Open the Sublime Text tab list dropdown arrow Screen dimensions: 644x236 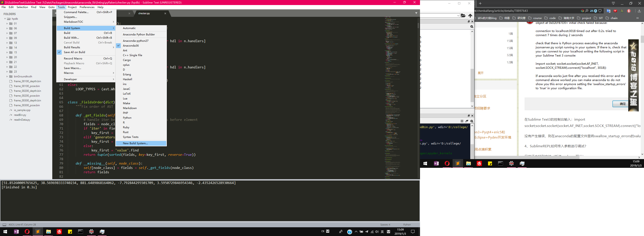point(416,13)
